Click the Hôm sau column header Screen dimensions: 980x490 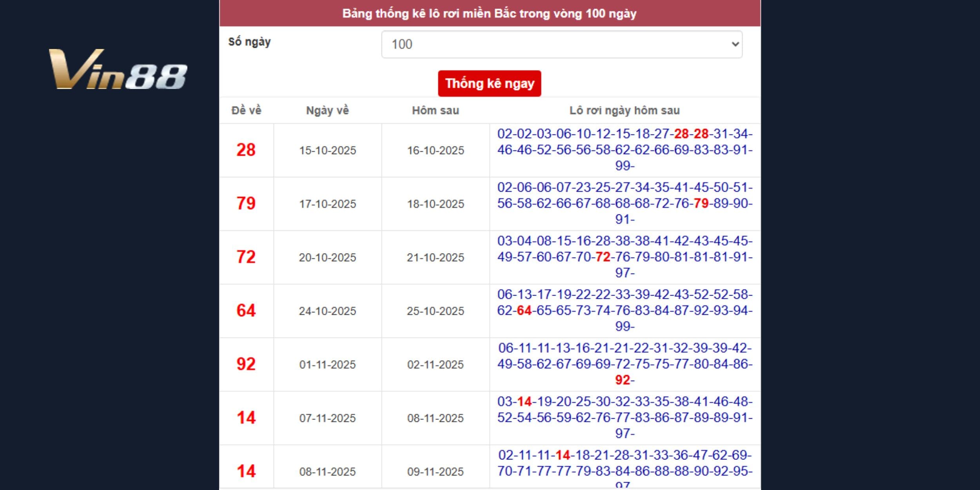tap(435, 111)
